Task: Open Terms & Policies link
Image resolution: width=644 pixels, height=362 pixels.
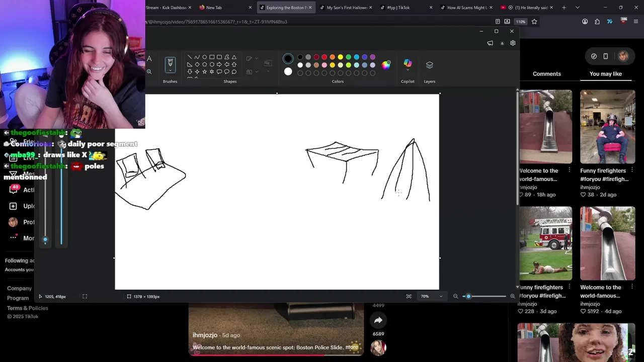Action: (27, 308)
